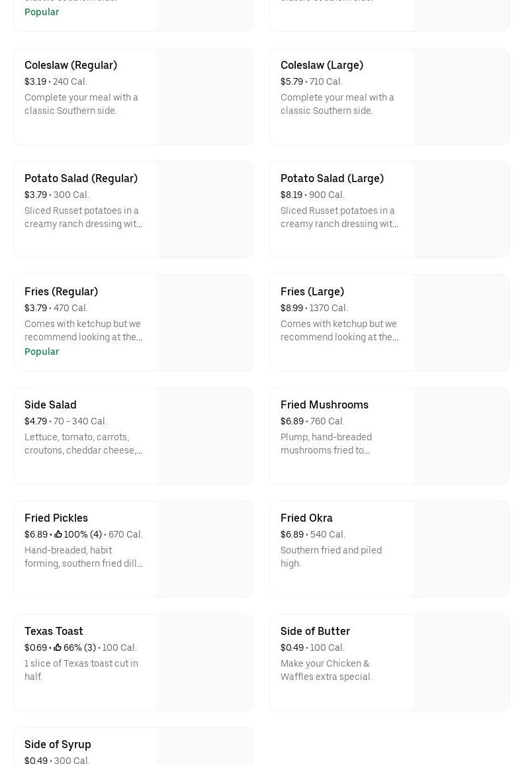Click the Fries (Regular) image thumbnail
Viewport: 532px width, 764px height.
coord(204,323)
